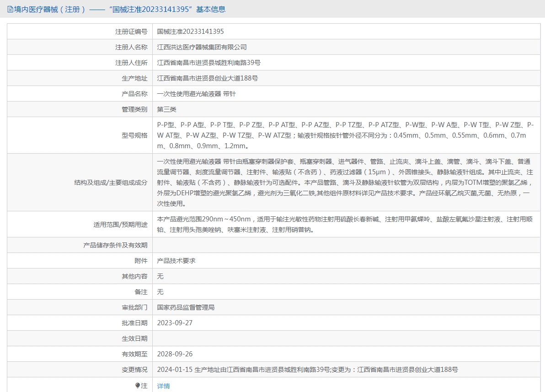Image resolution: width=545 pixels, height=392 pixels.
Task: Click the 管理类别 label
Action: pyautogui.click(x=134, y=109)
